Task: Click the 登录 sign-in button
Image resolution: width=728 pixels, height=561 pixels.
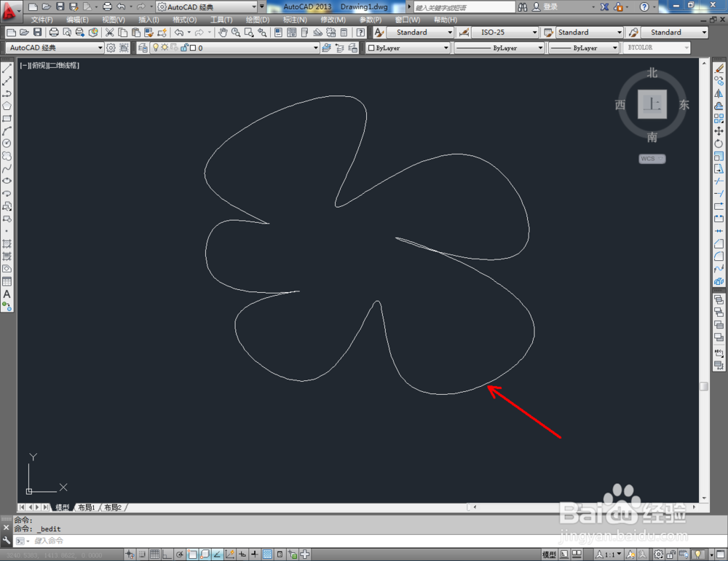Action: [x=545, y=7]
